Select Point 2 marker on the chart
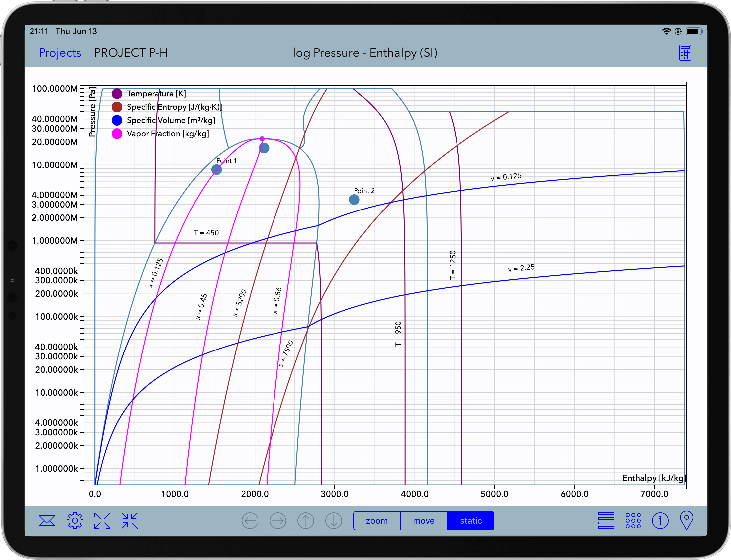731x560 pixels. pyautogui.click(x=354, y=199)
